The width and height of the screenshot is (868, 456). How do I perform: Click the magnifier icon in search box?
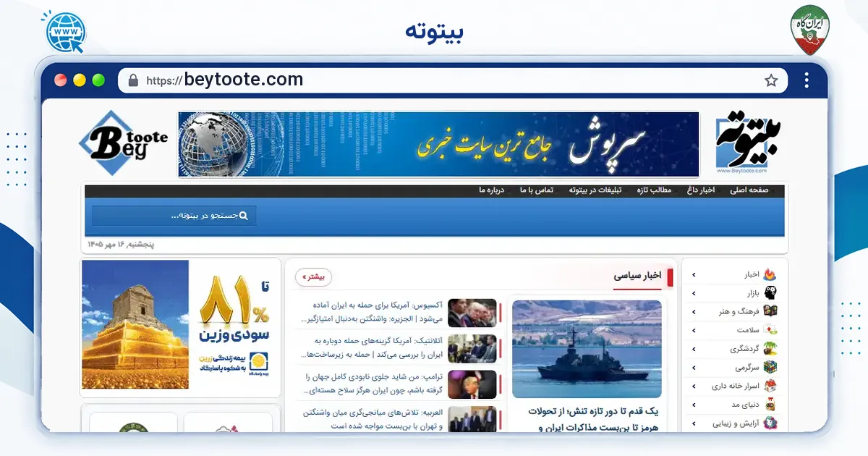(243, 216)
